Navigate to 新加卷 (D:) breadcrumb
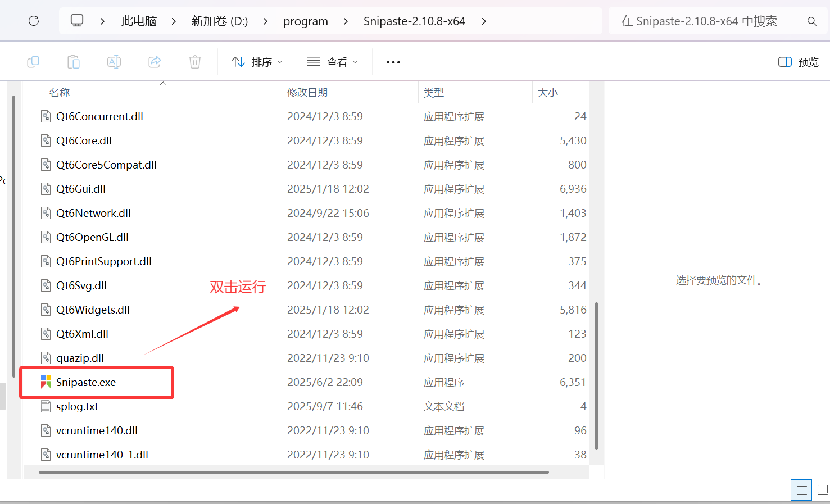This screenshot has width=830, height=504. pyautogui.click(x=219, y=21)
